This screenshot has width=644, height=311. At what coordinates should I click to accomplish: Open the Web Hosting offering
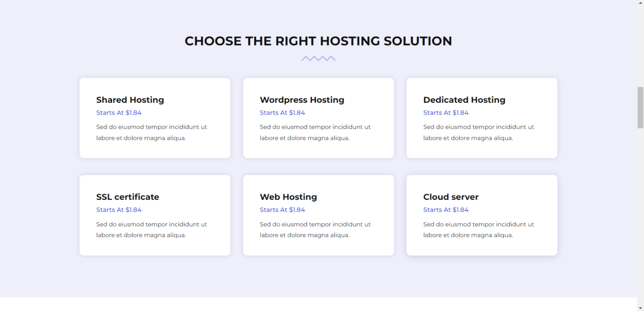[x=288, y=196]
